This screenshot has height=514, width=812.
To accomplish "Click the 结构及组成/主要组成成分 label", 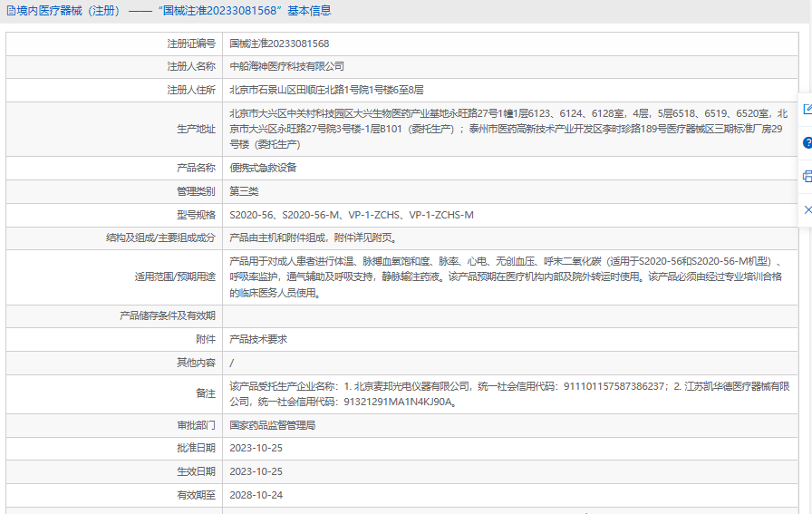I will (160, 238).
